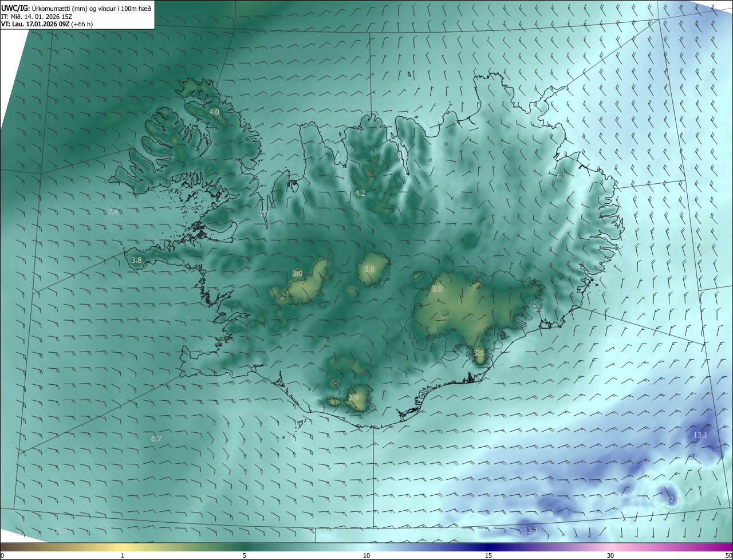Click the 6.3 value in eastern Iceland
This screenshot has width=733, height=560.
pyautogui.click(x=562, y=177)
